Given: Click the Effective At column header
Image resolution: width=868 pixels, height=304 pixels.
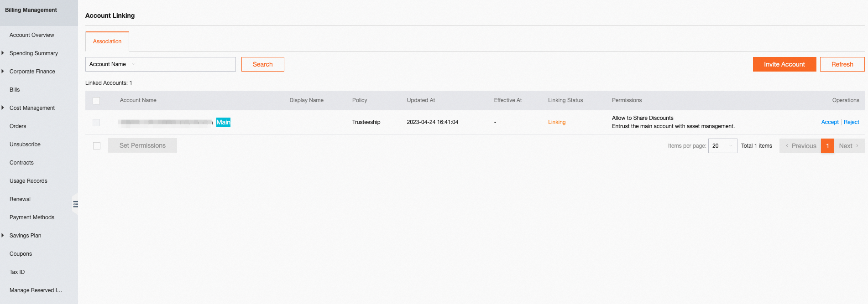Looking at the screenshot, I should [508, 100].
